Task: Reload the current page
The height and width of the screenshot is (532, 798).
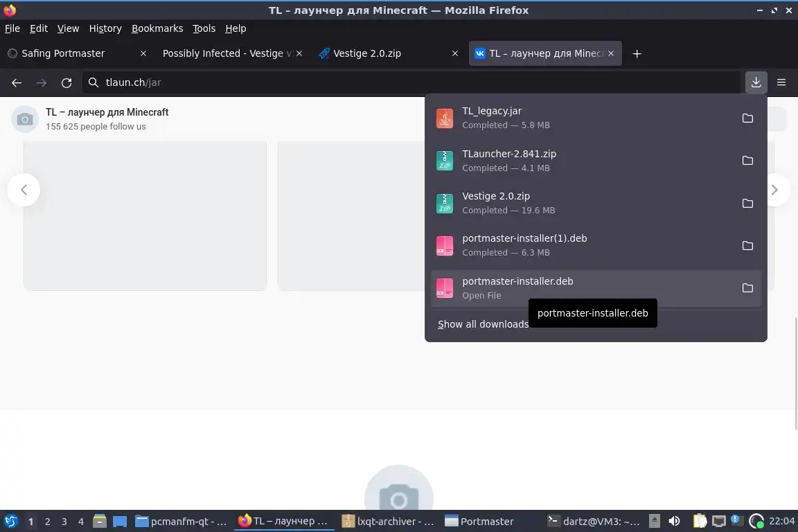Action: point(66,82)
